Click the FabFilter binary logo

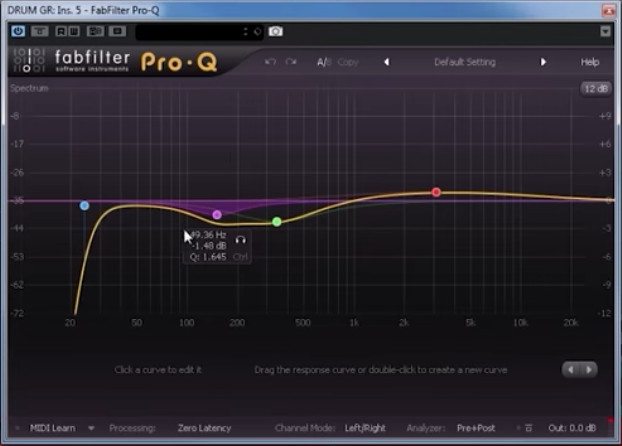click(x=29, y=60)
